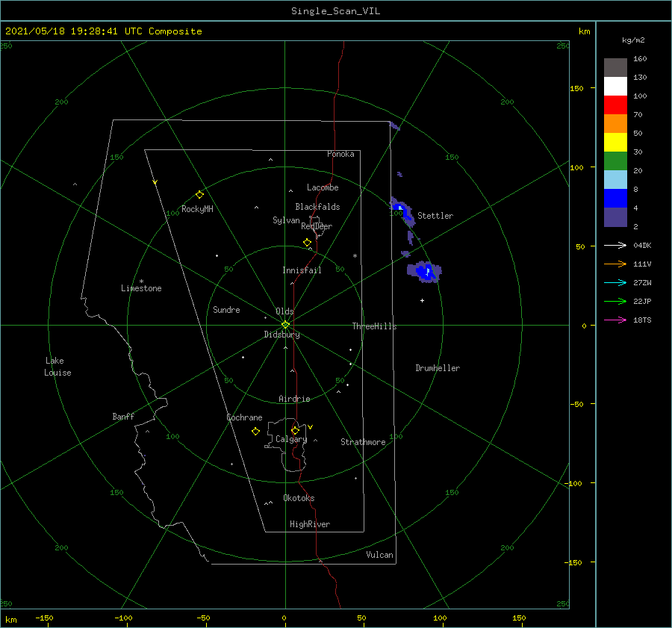
Task: Select the purple color swatch at legend bottom
Action: tap(615, 217)
